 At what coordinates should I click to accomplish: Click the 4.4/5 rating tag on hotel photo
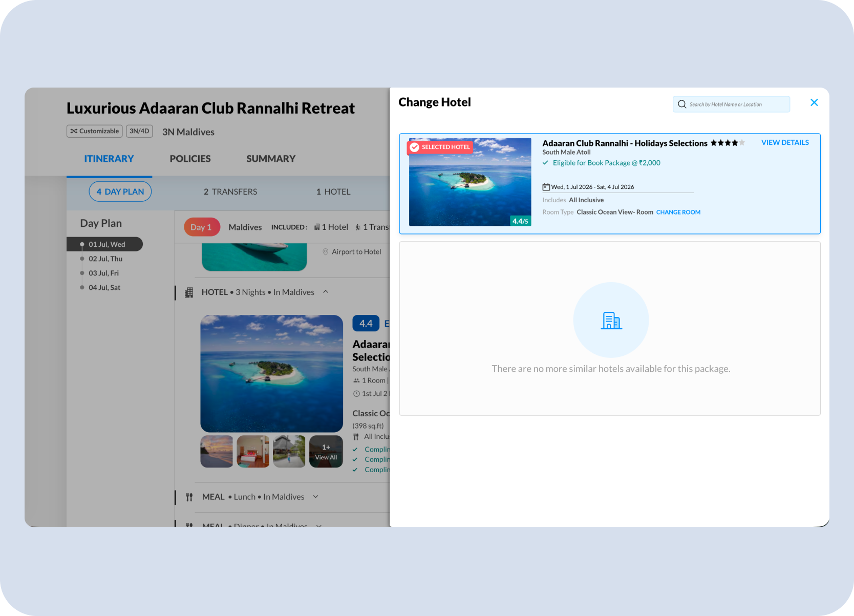520,221
